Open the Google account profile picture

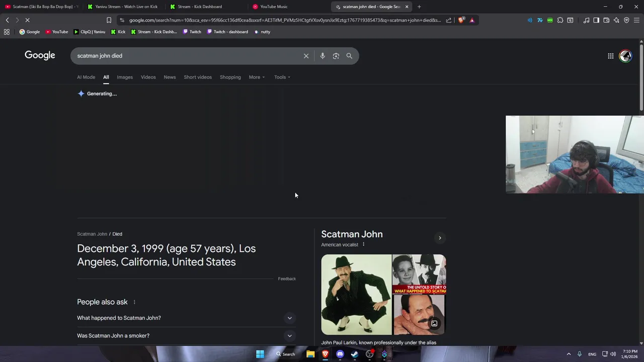point(625,56)
